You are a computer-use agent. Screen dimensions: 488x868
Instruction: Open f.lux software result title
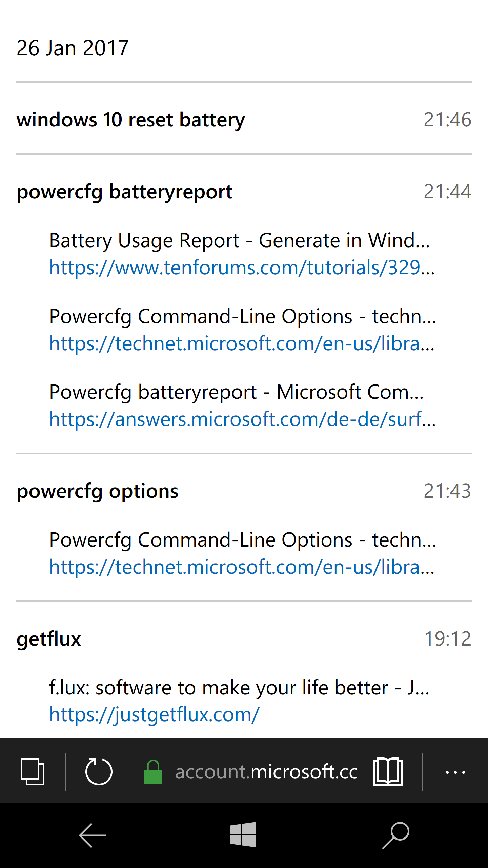(239, 688)
